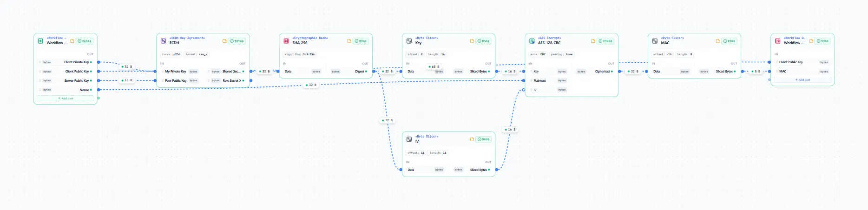Click the Workflow Output node icon
Screen dimensions: 868x210
pyautogui.click(x=778, y=41)
